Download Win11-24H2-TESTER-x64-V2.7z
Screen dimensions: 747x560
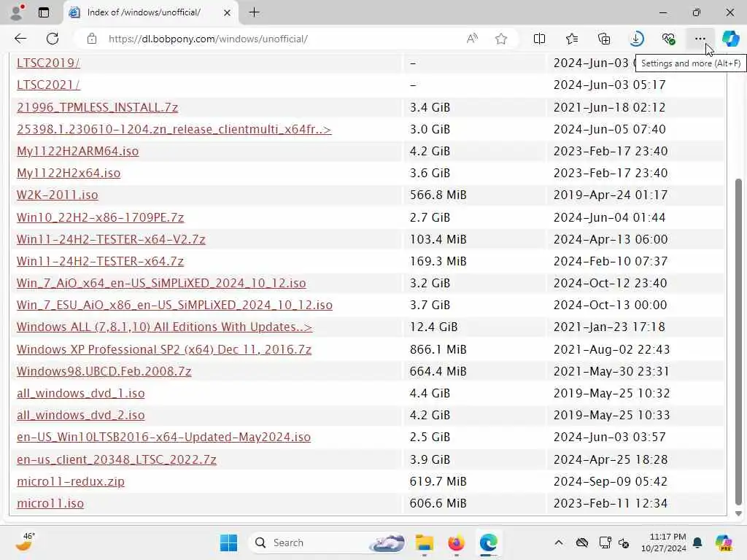point(111,239)
